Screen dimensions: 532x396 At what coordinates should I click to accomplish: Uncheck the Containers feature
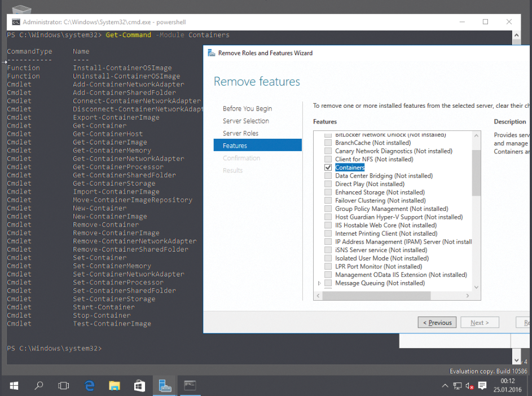click(x=328, y=167)
